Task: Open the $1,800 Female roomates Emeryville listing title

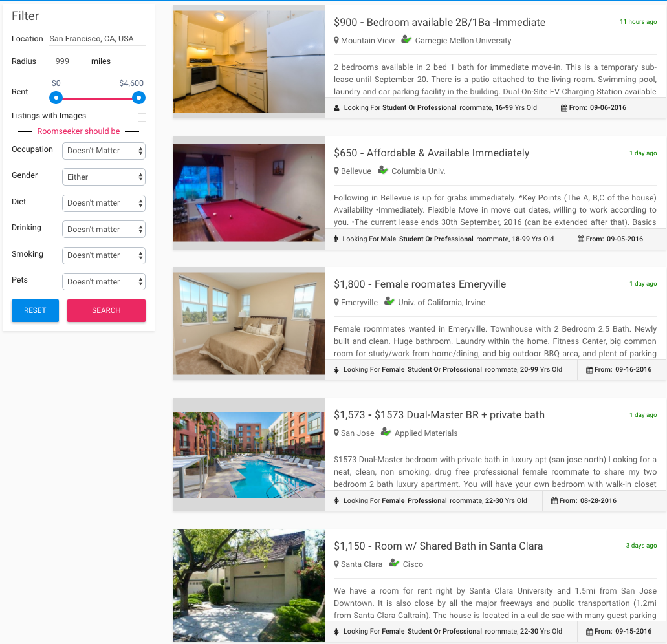Action: pyautogui.click(x=420, y=284)
